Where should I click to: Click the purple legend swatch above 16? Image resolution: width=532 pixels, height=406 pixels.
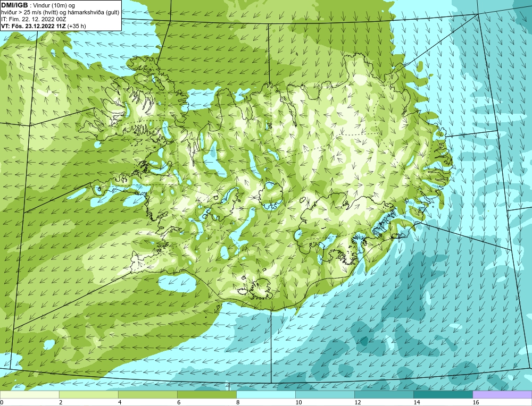502,394
